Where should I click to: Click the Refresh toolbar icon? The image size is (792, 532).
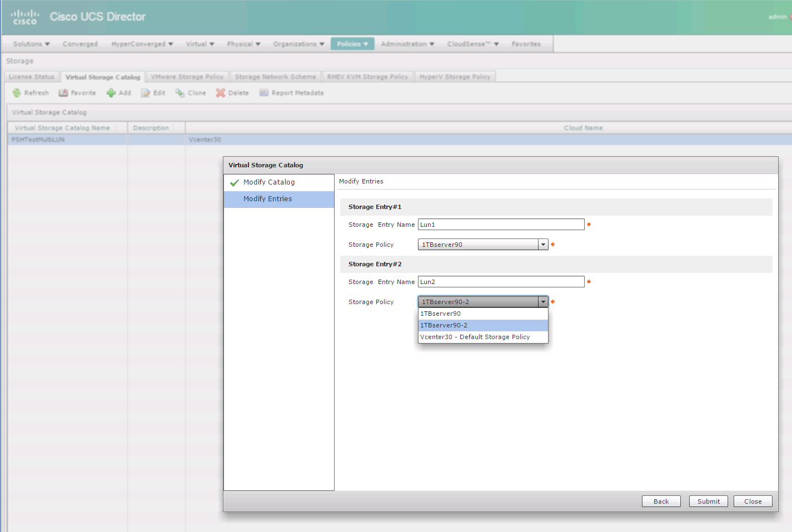click(17, 93)
